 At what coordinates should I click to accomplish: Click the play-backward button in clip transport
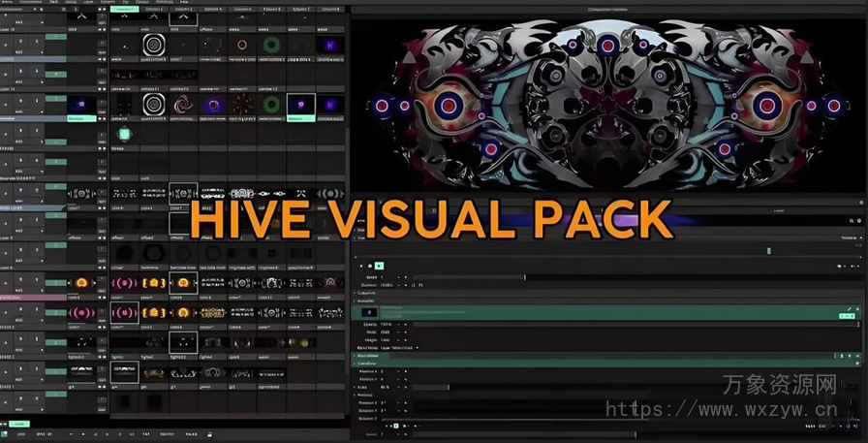pos(361,266)
